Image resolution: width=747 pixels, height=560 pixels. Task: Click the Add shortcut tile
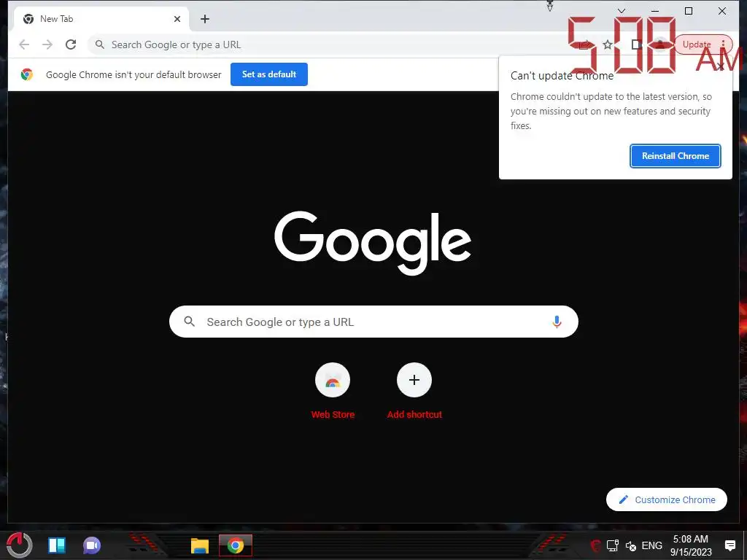(414, 391)
